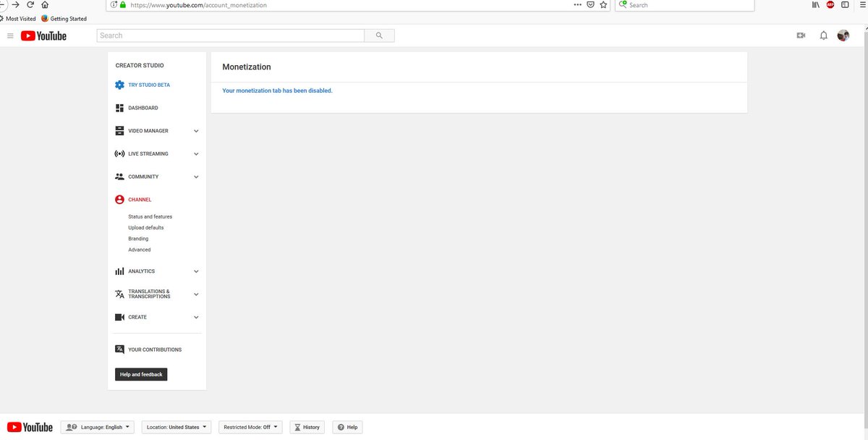The image size is (868, 440).
Task: Click the footer YouTube logo
Action: click(x=30, y=427)
